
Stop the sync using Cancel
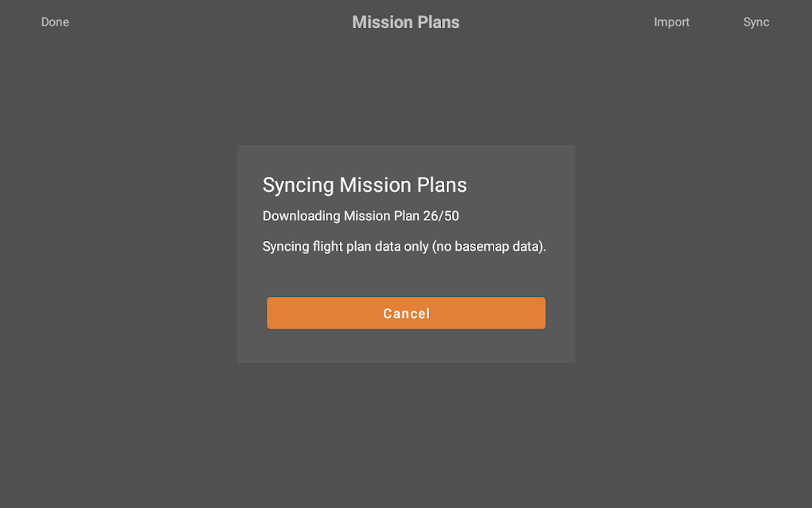pyautogui.click(x=406, y=313)
